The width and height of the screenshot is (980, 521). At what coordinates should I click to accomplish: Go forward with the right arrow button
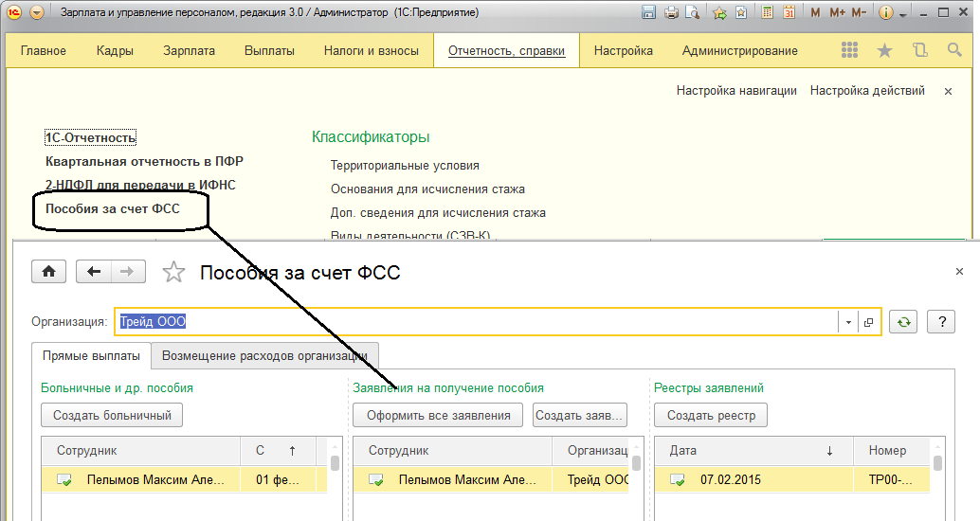(x=128, y=272)
